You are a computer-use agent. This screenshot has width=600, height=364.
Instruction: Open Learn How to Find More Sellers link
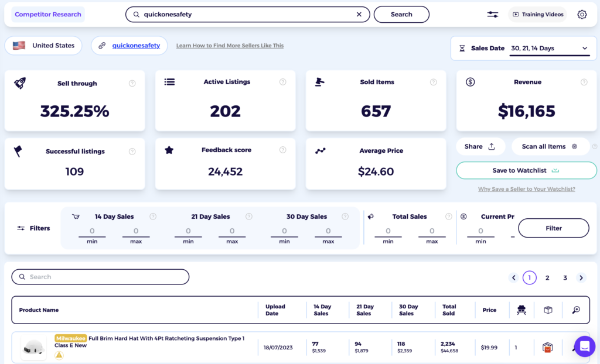tap(230, 46)
